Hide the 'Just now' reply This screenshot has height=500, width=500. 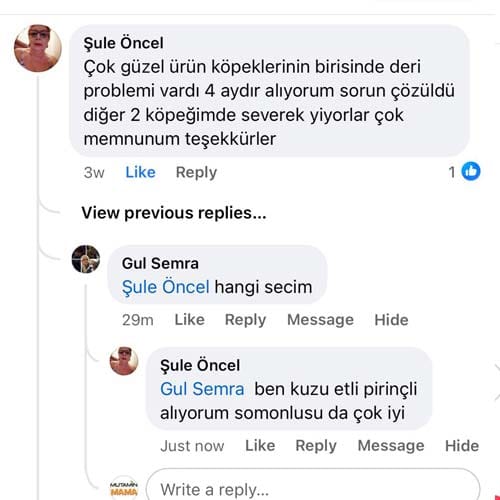click(x=462, y=446)
